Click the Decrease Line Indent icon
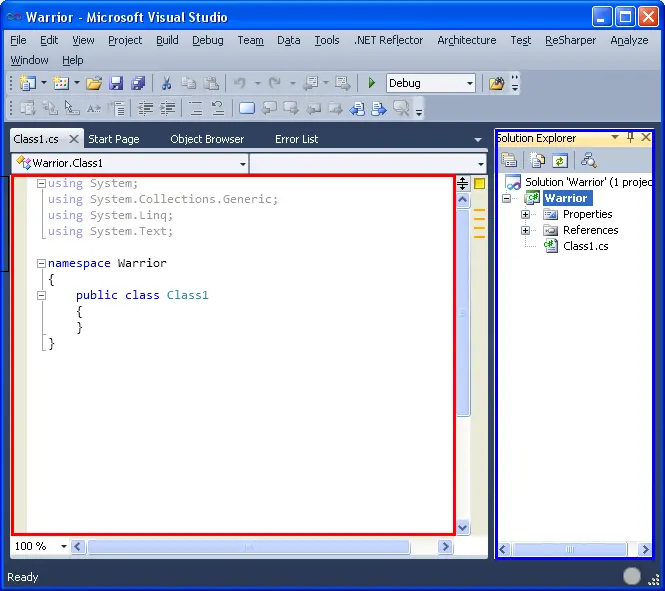 tap(145, 109)
